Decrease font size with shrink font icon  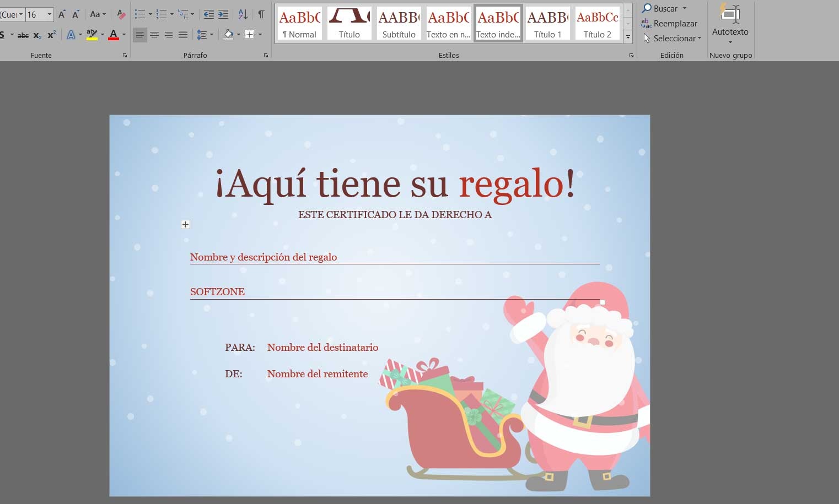pos(76,14)
